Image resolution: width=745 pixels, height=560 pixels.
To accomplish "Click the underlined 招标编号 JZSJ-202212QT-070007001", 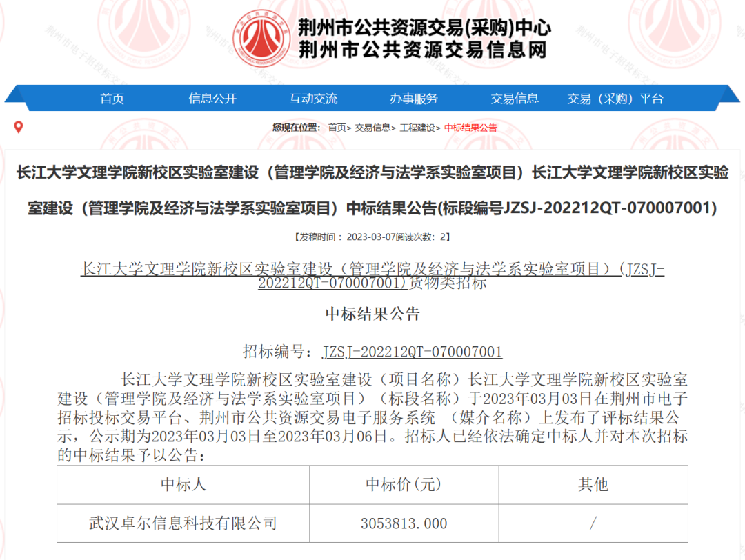I will click(x=412, y=352).
